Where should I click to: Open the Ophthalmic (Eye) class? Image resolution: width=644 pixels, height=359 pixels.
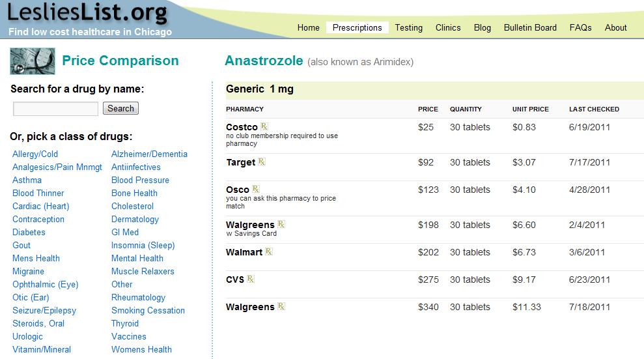(x=45, y=285)
